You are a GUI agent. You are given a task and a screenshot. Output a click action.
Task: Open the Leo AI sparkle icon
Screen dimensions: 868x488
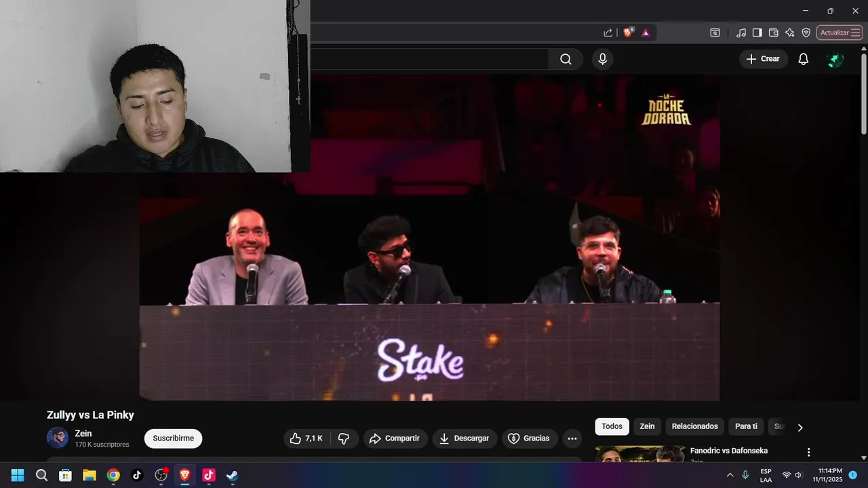790,33
